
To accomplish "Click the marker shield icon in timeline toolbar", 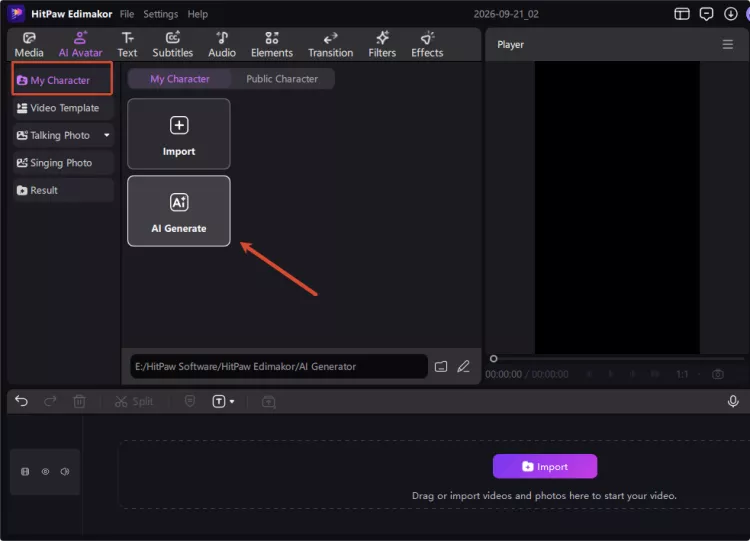I will (190, 401).
